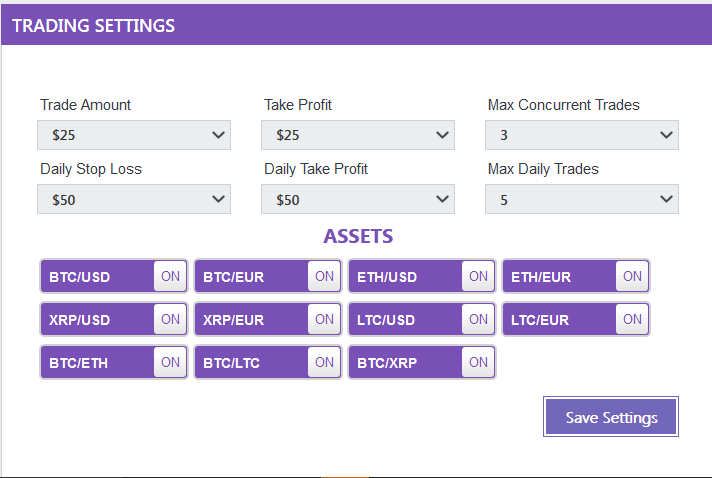
Task: Expand the Max Daily Trades dropdown
Action: point(582,199)
